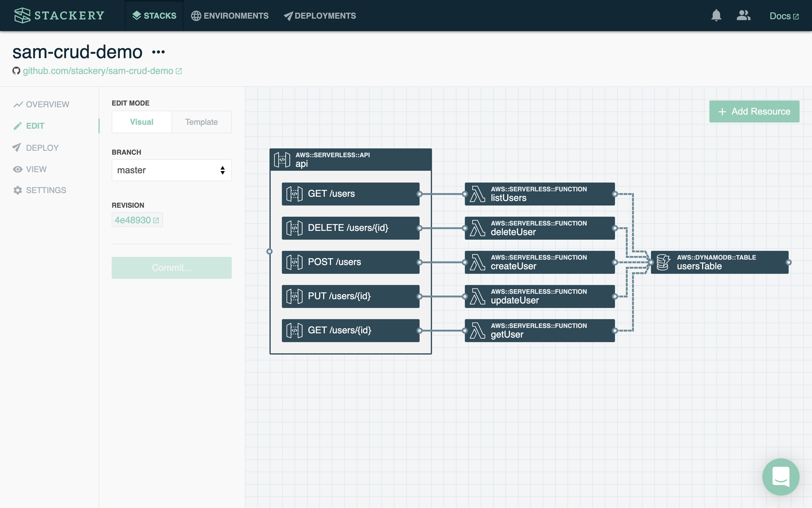
Task: Open the team members icon
Action: tap(743, 16)
